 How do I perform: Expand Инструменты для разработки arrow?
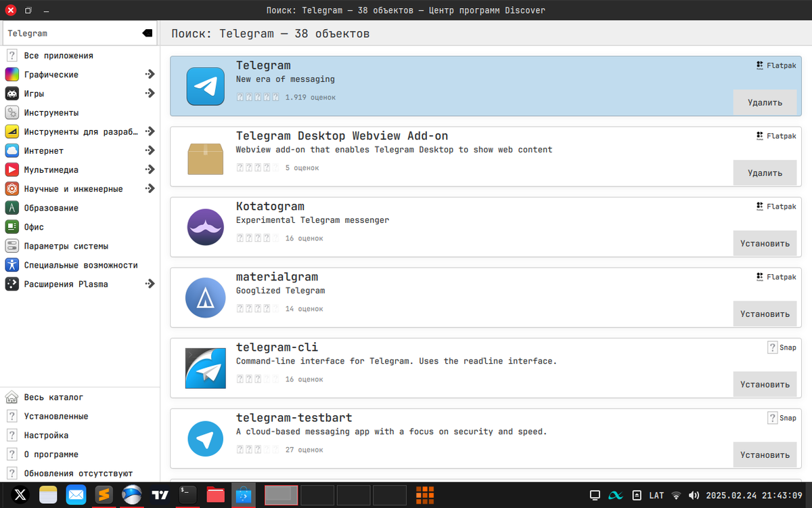pyautogui.click(x=150, y=131)
